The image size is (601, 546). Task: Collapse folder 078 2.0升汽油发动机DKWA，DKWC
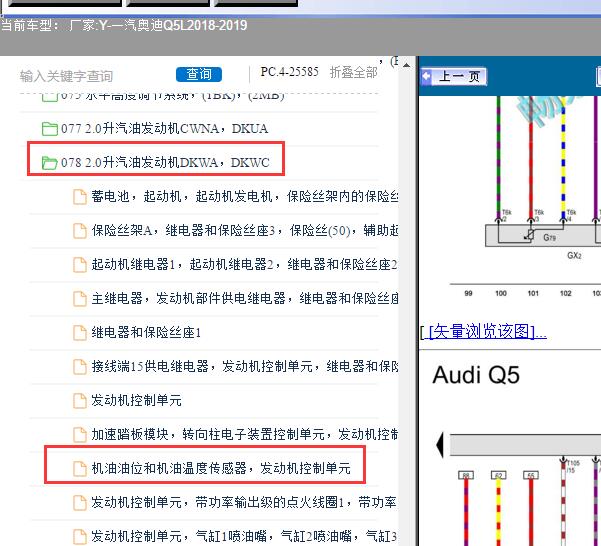click(165, 162)
